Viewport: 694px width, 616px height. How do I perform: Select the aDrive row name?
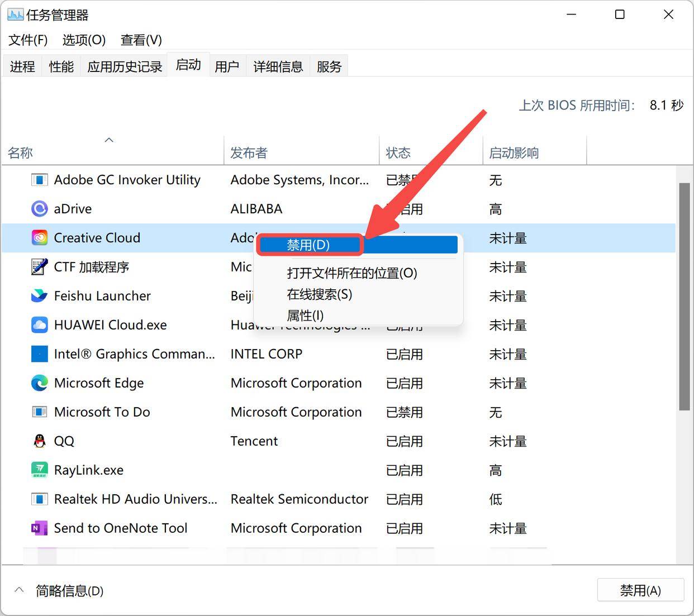click(73, 209)
